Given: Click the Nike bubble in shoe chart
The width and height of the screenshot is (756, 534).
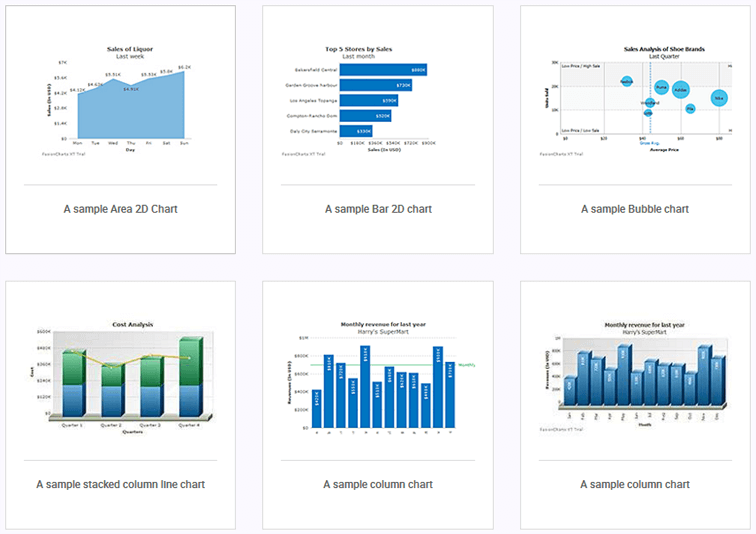Looking at the screenshot, I should 719,98.
